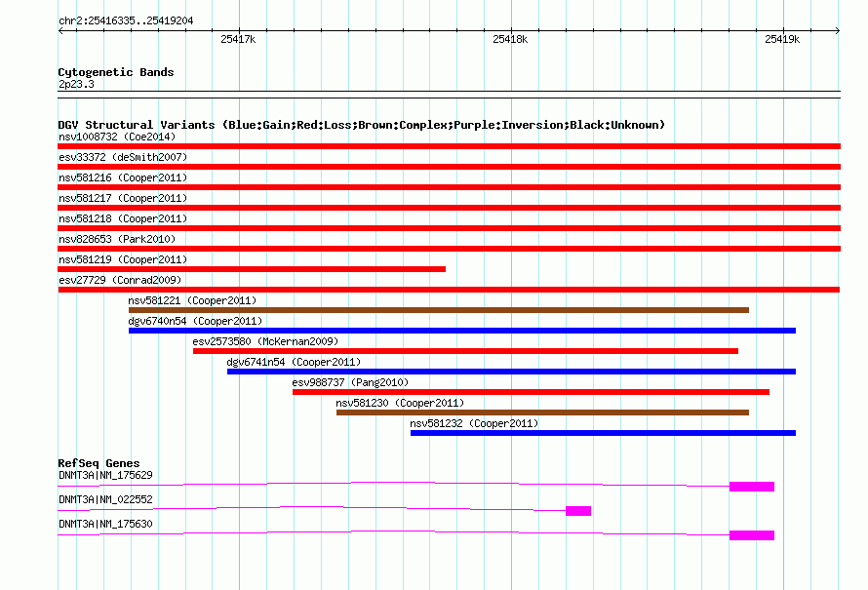This screenshot has width=868, height=590.
Task: Click the esv988737 (Pang2010) label
Action: 350,382
